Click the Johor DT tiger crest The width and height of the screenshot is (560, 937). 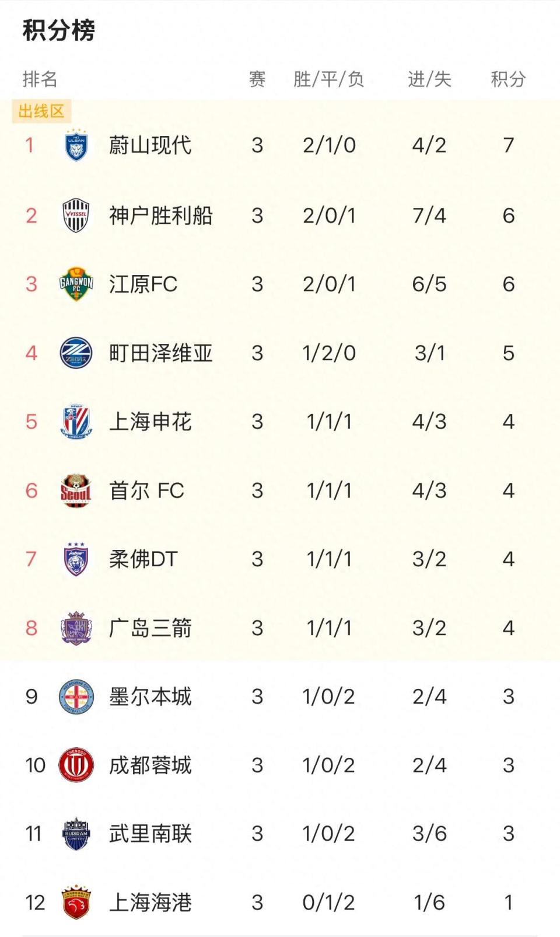76,559
